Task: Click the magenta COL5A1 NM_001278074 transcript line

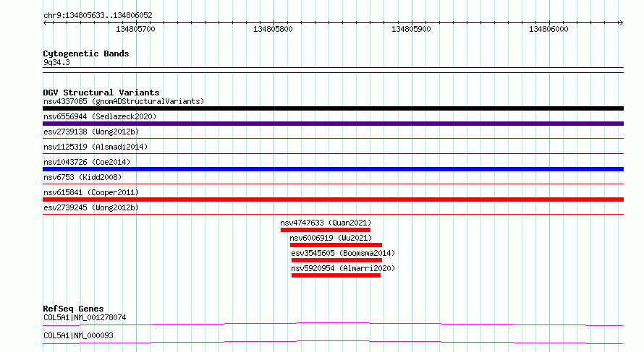Action: click(x=333, y=324)
